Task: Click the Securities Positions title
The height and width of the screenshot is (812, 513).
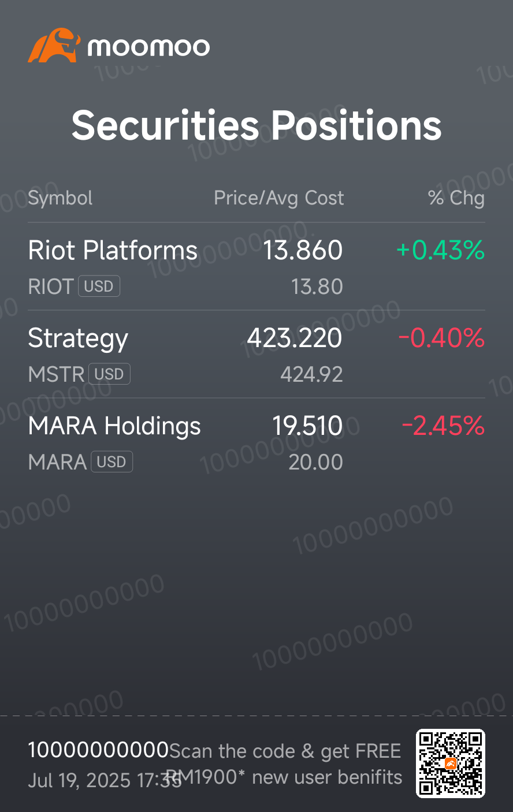Action: coord(256,125)
